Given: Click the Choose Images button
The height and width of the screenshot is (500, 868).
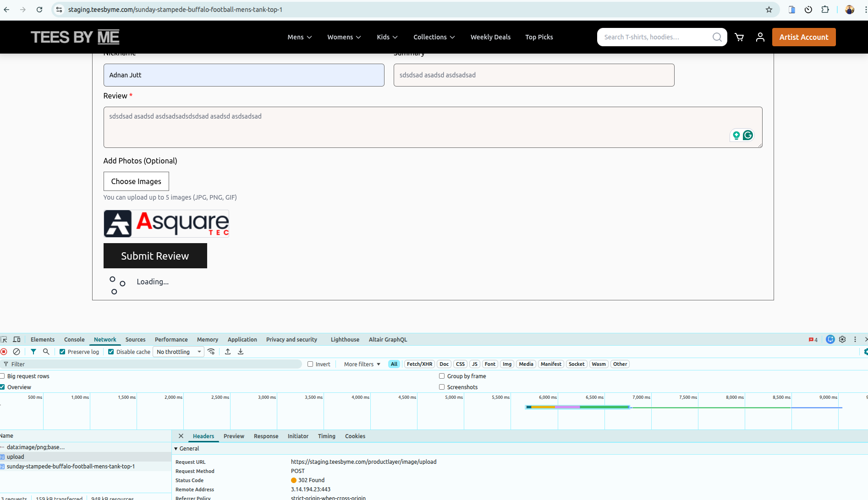Looking at the screenshot, I should point(136,181).
